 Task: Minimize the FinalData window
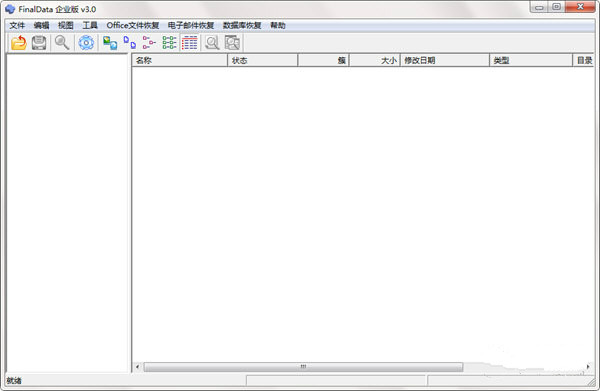click(539, 7)
